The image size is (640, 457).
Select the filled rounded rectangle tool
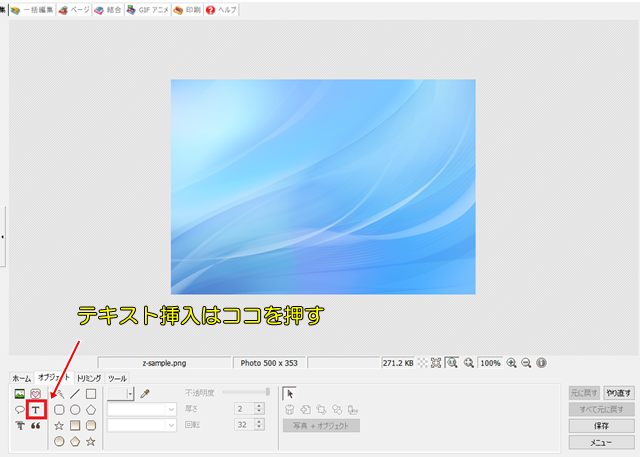pos(91,426)
